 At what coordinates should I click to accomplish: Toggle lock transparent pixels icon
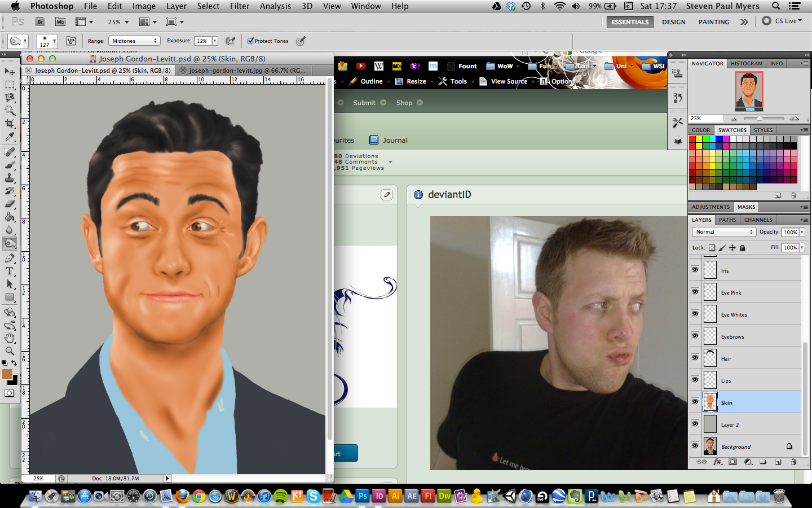coord(712,248)
